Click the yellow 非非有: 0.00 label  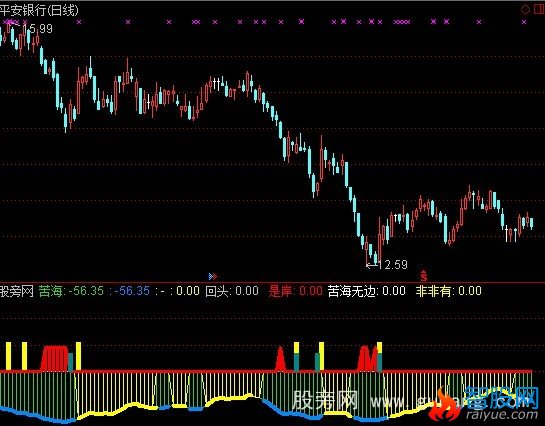[x=449, y=291]
